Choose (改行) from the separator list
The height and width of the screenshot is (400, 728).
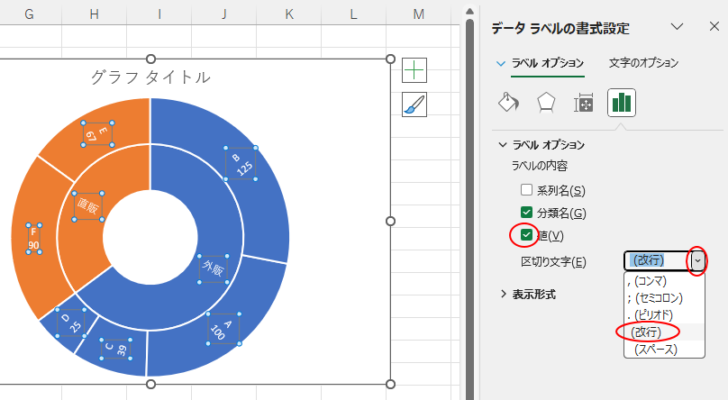pyautogui.click(x=648, y=332)
